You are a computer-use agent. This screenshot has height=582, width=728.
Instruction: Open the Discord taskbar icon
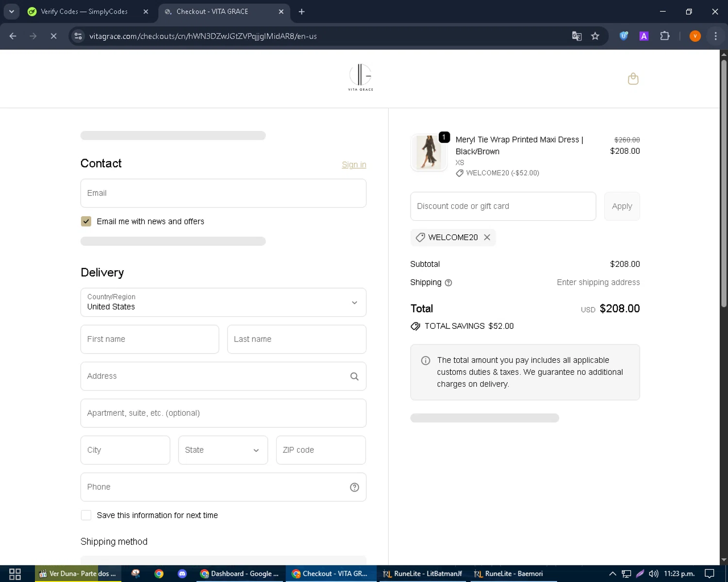(x=182, y=574)
